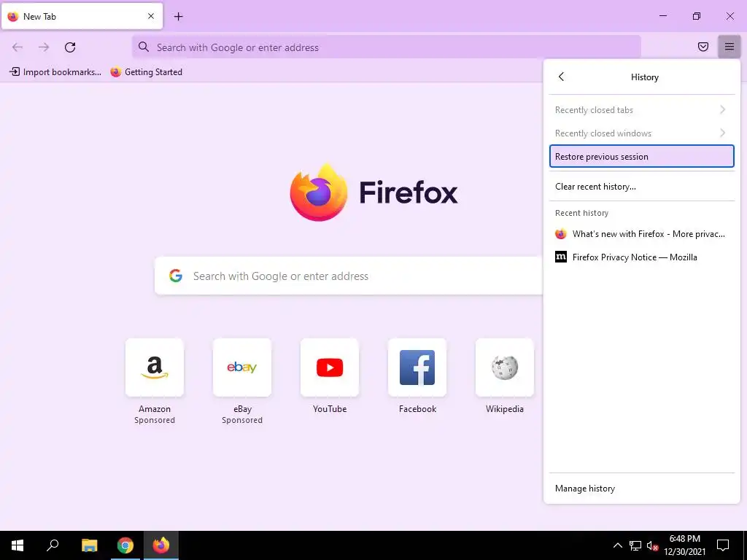Screen dimensions: 747x560
Task: Choose Clear recent history...
Action: click(x=642, y=186)
